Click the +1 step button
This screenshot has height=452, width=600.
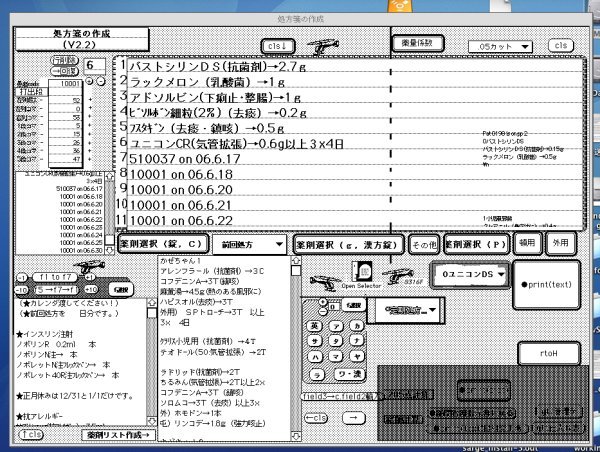[x=90, y=277]
